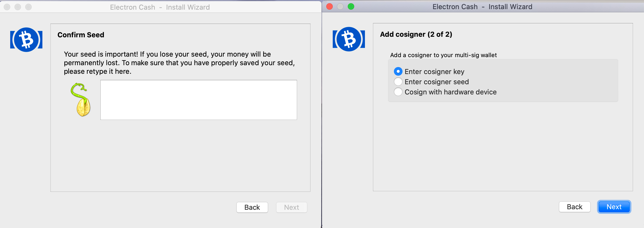Click the minimize button on the Confirm Seed window
Viewport: 644px width, 228px height.
pos(18,7)
